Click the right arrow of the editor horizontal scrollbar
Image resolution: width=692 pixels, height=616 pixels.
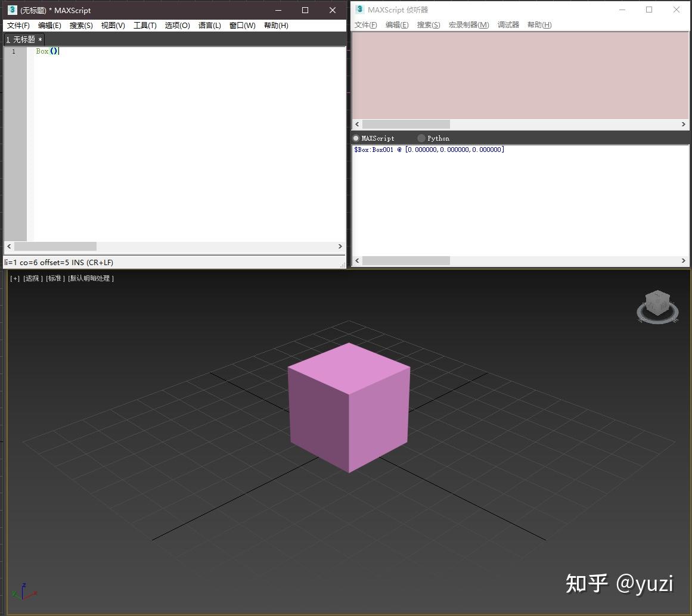pos(340,246)
